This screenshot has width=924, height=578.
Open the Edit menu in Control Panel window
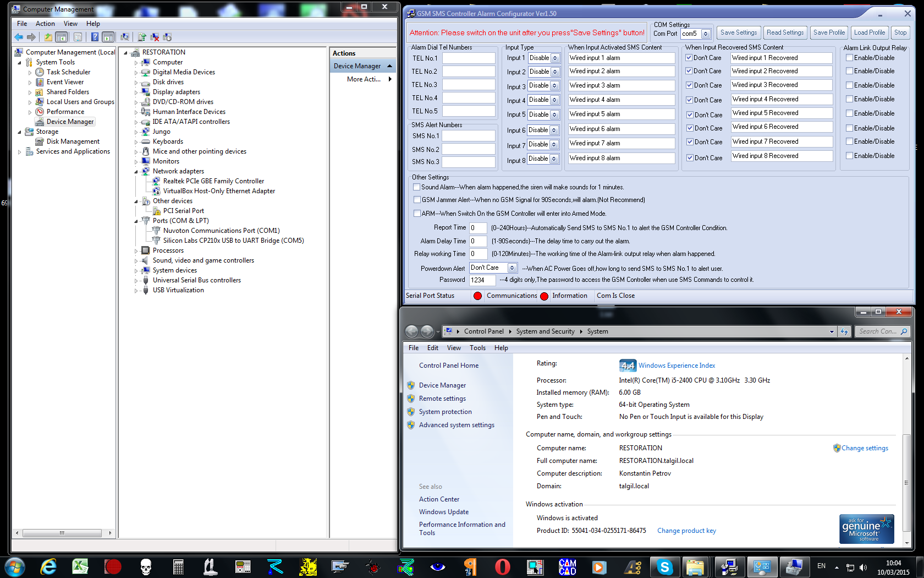(433, 348)
